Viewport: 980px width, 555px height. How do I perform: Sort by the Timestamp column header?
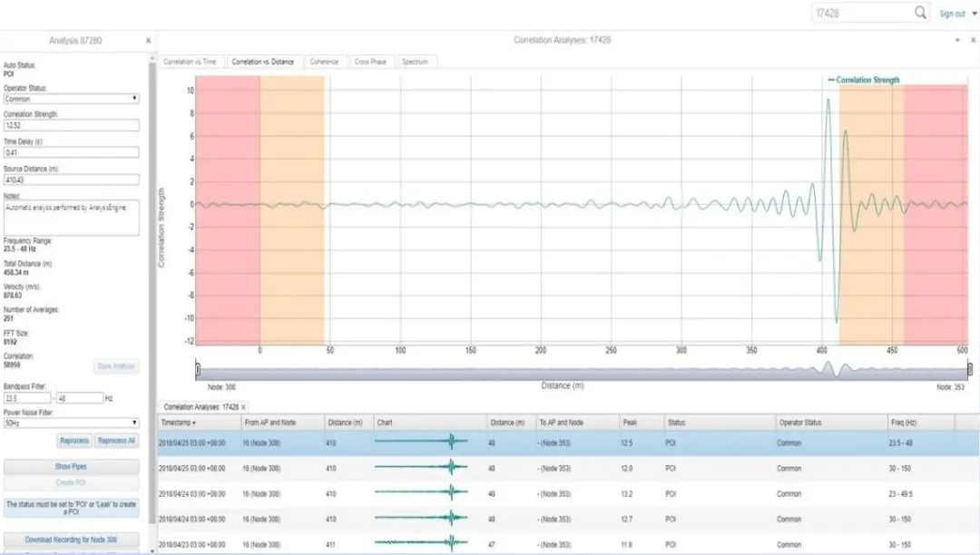point(199,423)
